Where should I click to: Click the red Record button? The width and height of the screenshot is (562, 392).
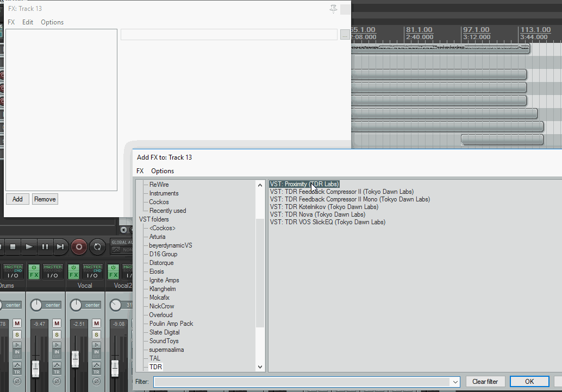[79, 246]
